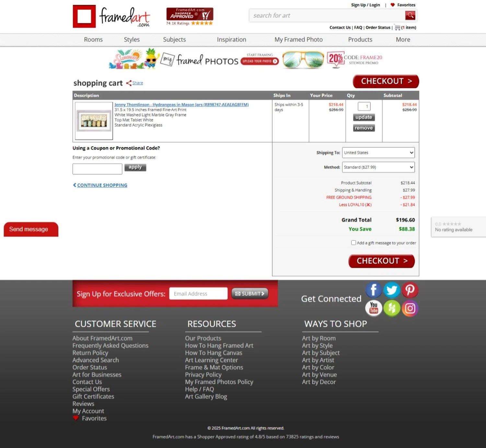Click the apply coupon button
This screenshot has width=486, height=448.
135,167
